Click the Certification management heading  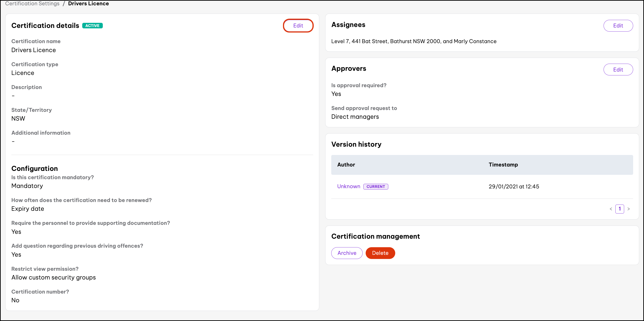coord(375,236)
